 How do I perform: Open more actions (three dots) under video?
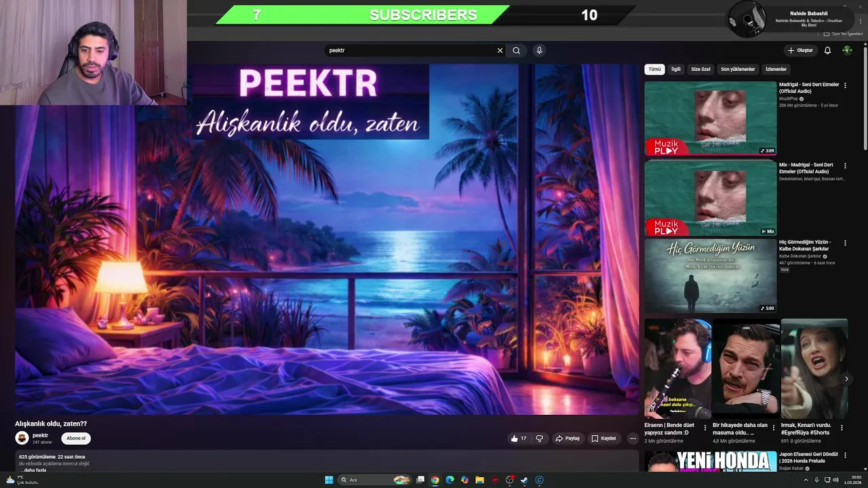(633, 439)
